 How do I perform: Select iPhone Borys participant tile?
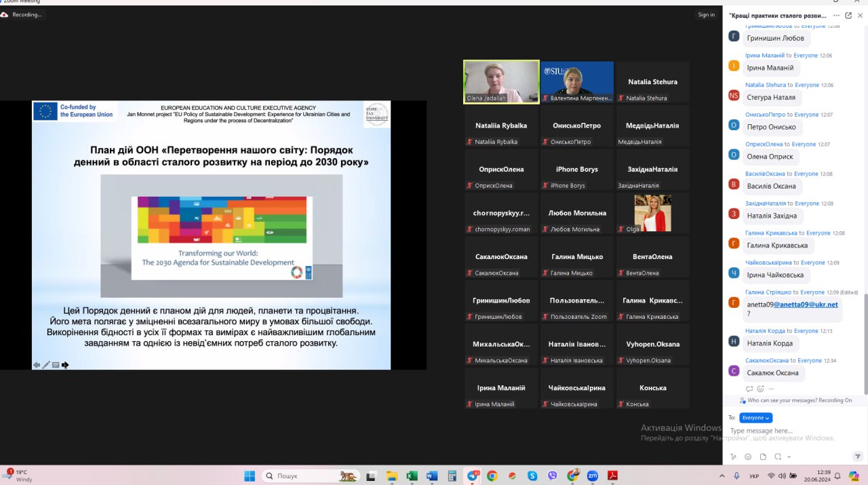pyautogui.click(x=577, y=170)
